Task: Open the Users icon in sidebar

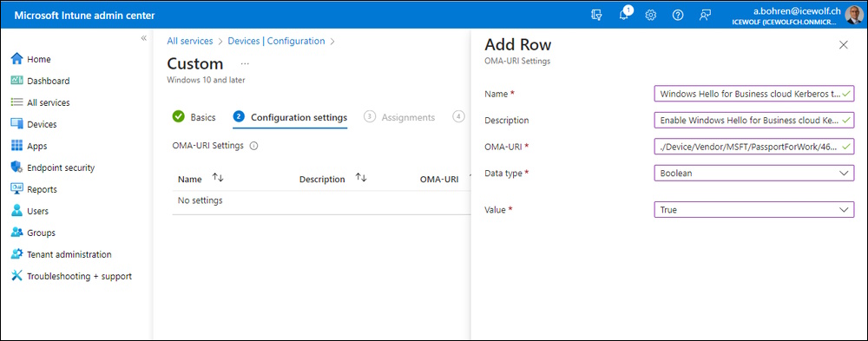Action: (16, 211)
